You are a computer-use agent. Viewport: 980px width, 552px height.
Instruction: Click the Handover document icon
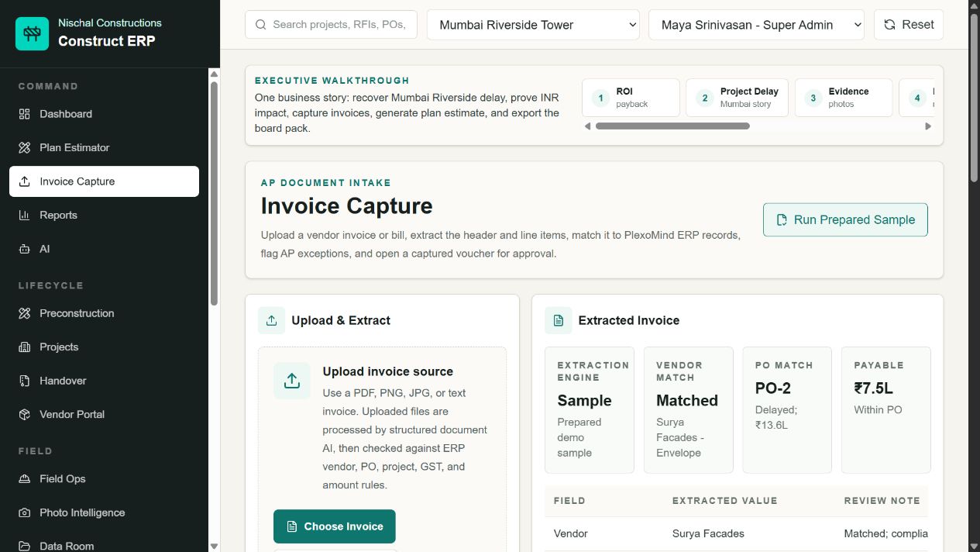pyautogui.click(x=24, y=381)
